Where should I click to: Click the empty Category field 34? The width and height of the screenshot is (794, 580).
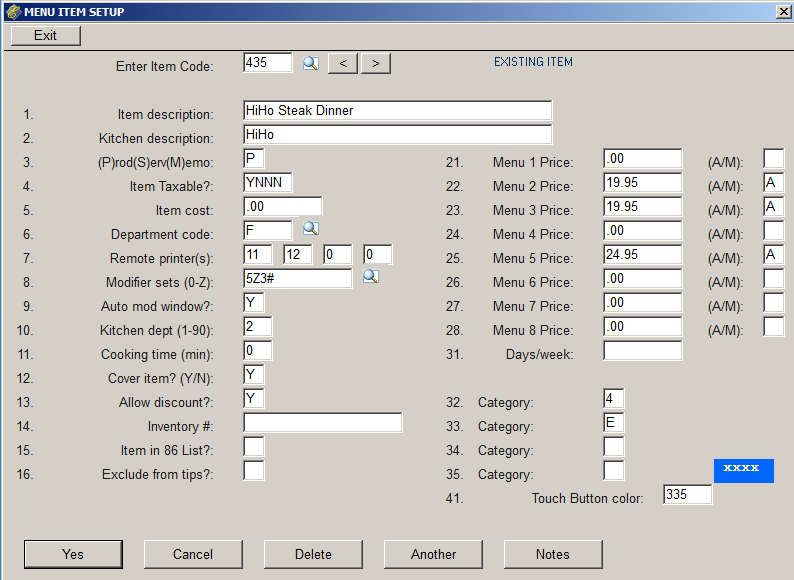point(613,446)
